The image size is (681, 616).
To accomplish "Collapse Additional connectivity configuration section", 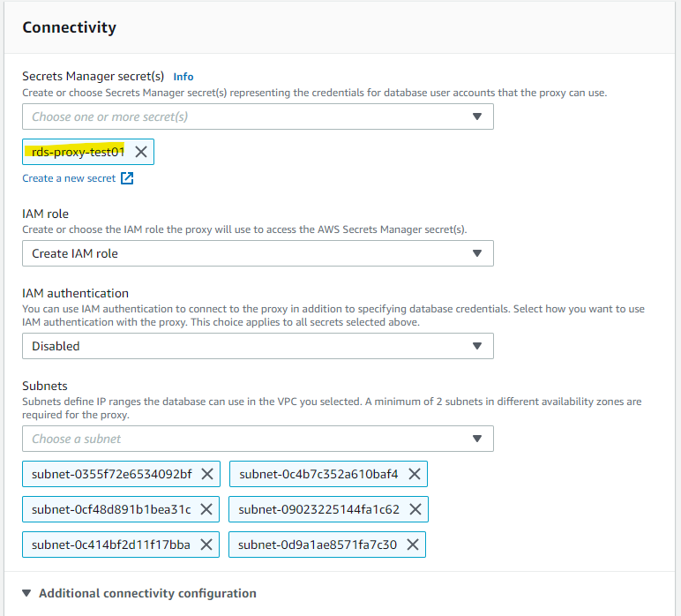I will coord(26,593).
